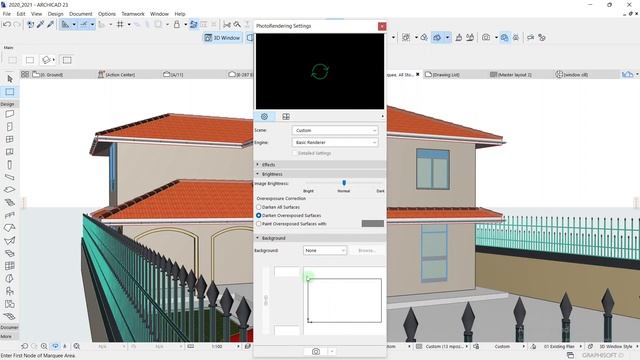
Task: Close the PhotoRendering Settings dialog
Action: coord(382,27)
